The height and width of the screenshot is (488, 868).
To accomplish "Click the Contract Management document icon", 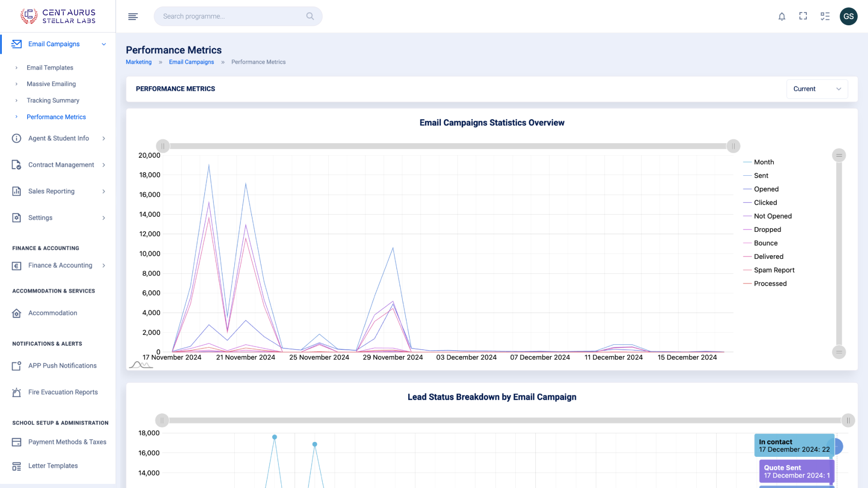I will coord(17,164).
